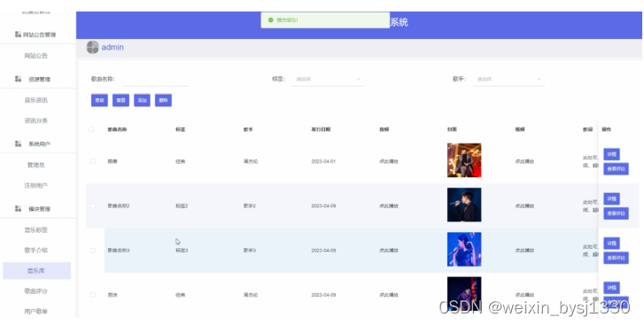Click the 系统用户 menu group icon
This screenshot has width=644, height=325.
pos(18,143)
